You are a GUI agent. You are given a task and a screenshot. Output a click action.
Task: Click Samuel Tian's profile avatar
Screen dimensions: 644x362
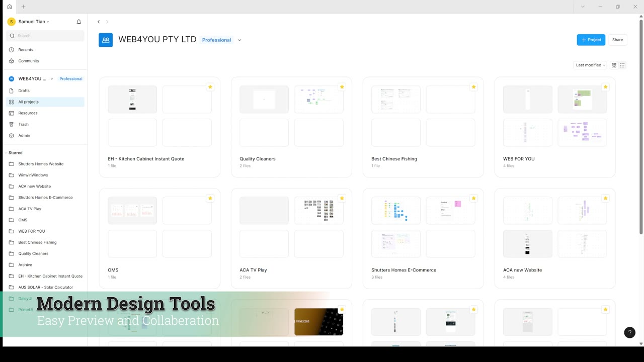(x=12, y=22)
